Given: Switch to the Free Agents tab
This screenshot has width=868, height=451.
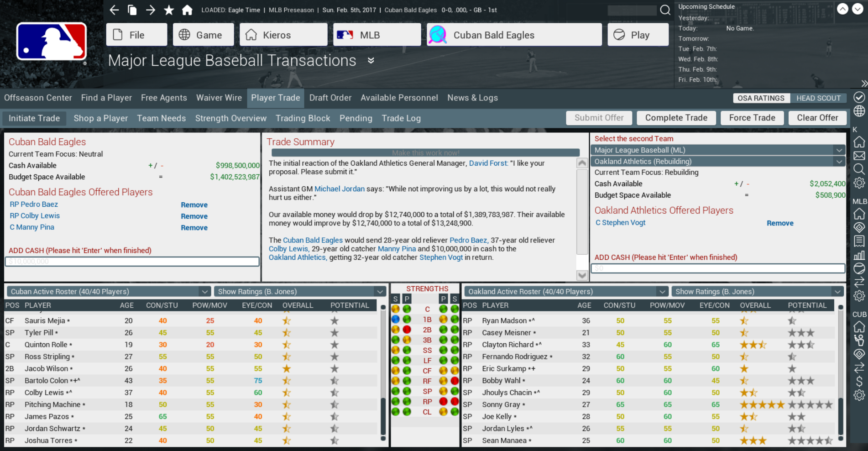Looking at the screenshot, I should click(164, 98).
